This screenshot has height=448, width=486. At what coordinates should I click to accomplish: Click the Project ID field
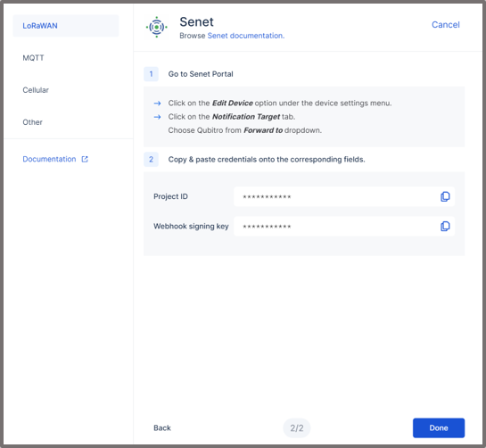click(x=344, y=196)
